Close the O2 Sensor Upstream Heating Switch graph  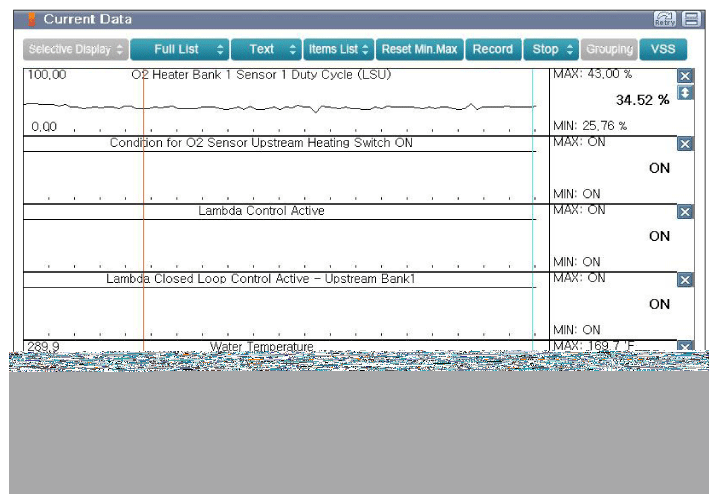pos(685,144)
